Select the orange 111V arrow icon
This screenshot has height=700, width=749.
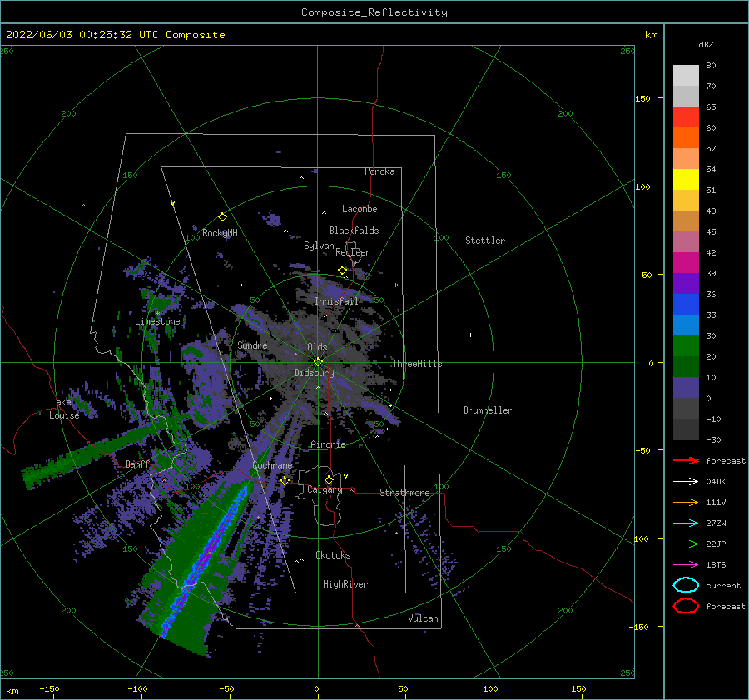pyautogui.click(x=686, y=502)
